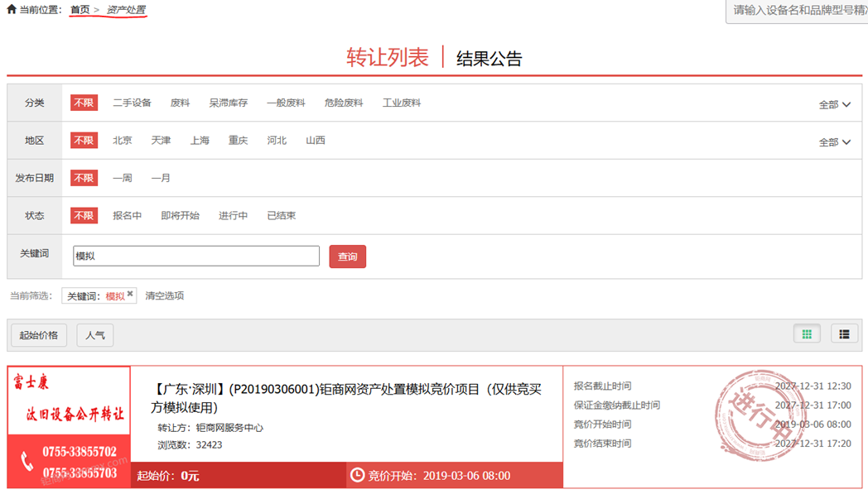Expand 全部 in the 分类 row
The height and width of the screenshot is (494, 868).
834,104
